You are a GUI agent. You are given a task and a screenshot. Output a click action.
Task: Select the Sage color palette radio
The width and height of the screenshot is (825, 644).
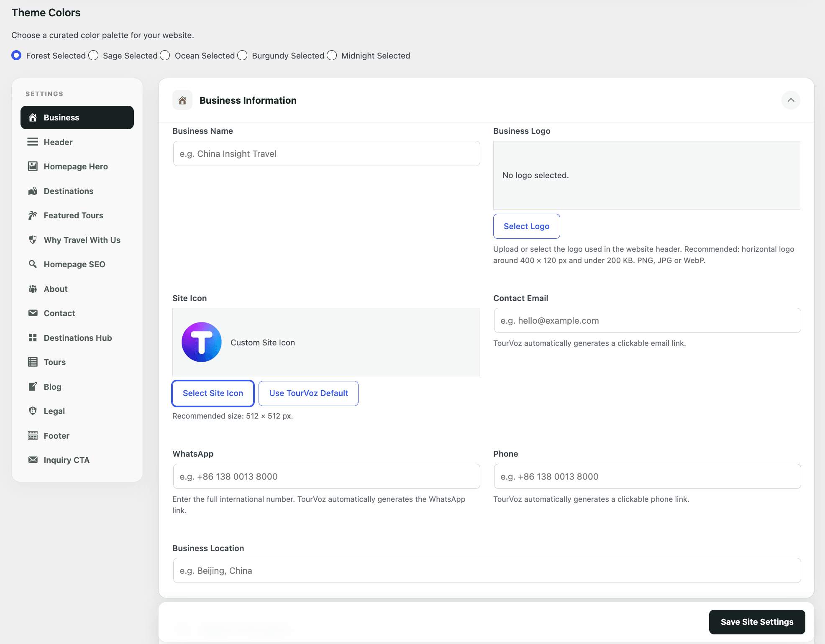[93, 55]
